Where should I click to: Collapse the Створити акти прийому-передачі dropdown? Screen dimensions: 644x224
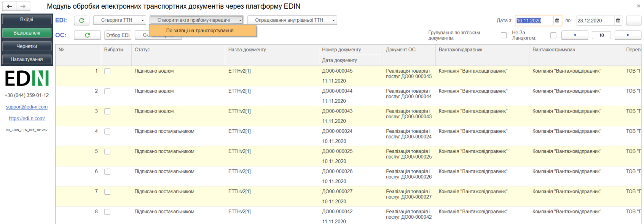(x=196, y=20)
